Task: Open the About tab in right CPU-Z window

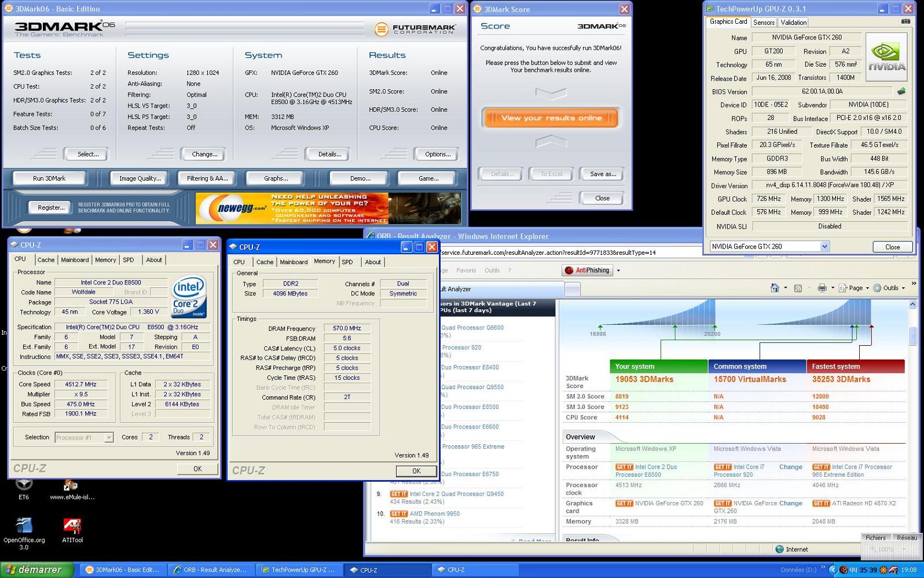Action: click(x=373, y=262)
